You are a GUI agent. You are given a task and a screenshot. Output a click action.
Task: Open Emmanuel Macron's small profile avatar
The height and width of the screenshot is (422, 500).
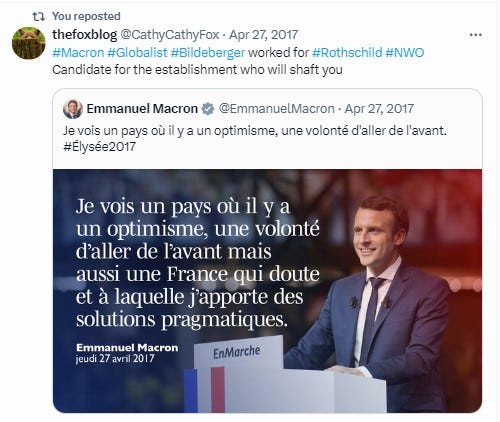(73, 109)
